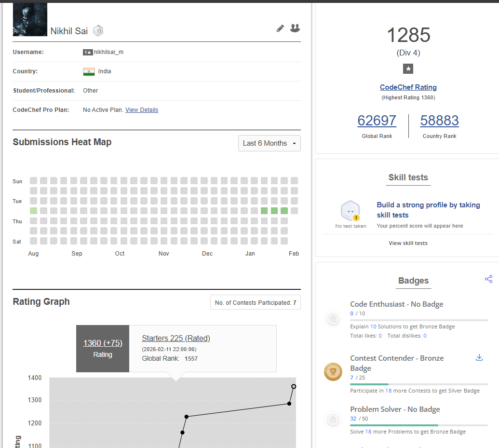This screenshot has width=499, height=448.
Task: Open Country Rank 58883
Action: click(439, 121)
